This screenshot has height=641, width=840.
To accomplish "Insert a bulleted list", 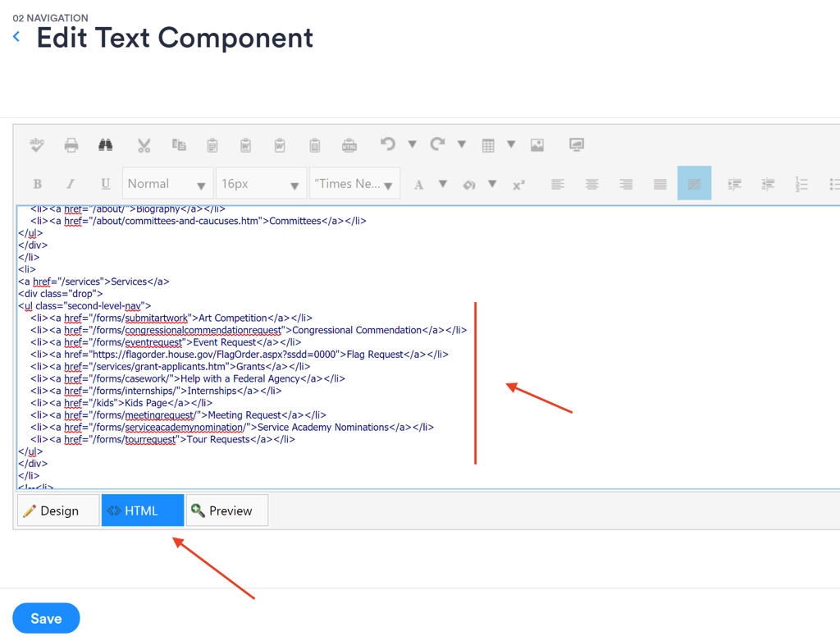I will (x=834, y=185).
